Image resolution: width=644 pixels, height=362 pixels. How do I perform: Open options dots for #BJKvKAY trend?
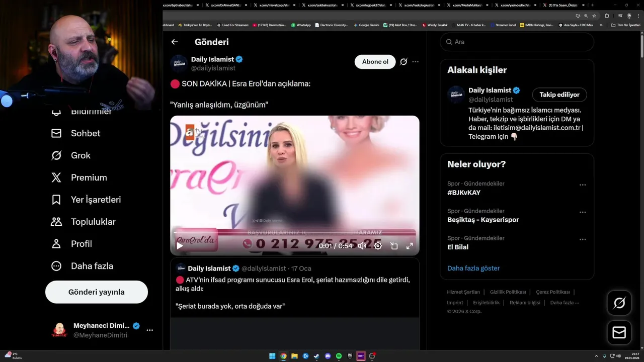click(583, 185)
